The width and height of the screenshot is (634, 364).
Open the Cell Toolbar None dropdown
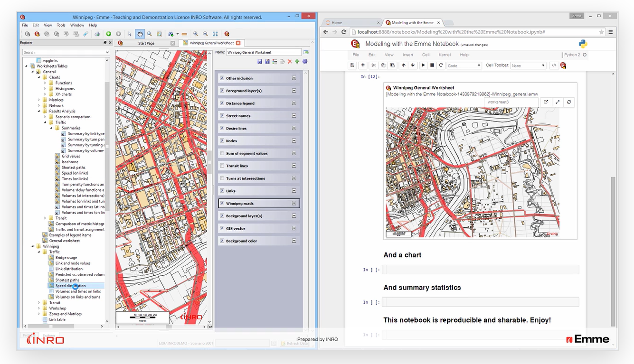click(528, 65)
